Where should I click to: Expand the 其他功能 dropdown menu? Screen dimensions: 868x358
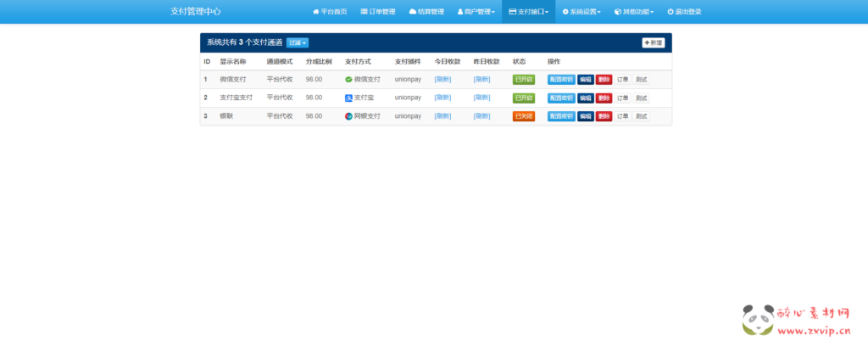(634, 12)
